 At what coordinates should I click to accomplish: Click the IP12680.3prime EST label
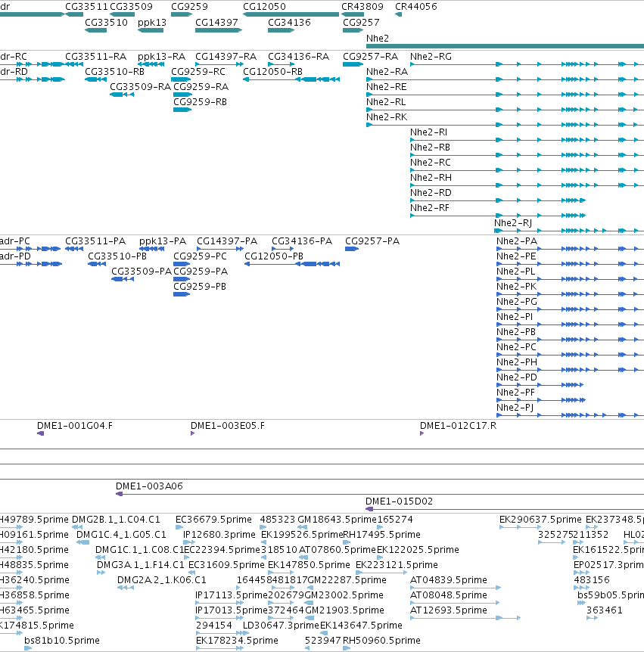(x=219, y=534)
